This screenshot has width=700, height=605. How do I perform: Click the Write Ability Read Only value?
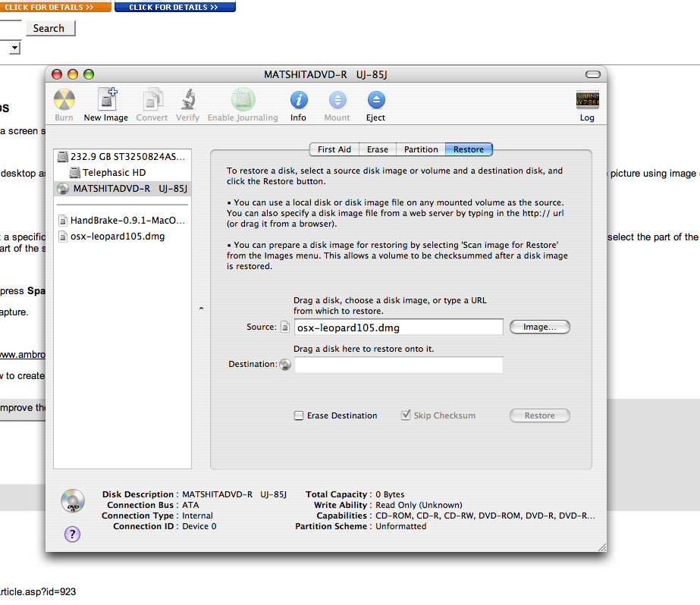[x=419, y=505]
